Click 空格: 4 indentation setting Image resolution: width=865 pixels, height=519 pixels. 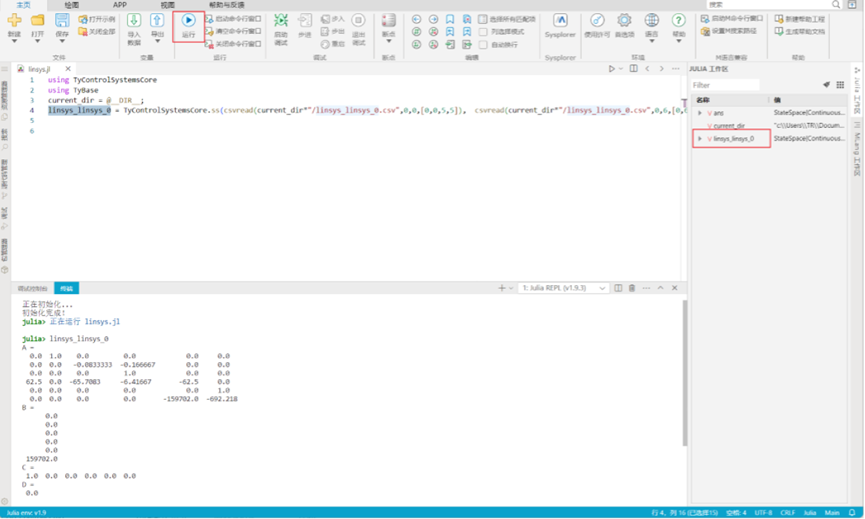(736, 512)
